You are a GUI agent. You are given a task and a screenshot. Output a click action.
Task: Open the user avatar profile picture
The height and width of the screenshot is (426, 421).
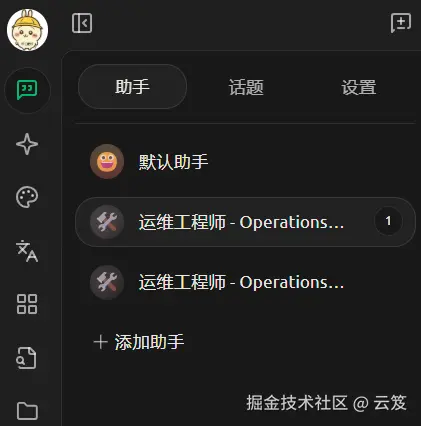pyautogui.click(x=27, y=30)
